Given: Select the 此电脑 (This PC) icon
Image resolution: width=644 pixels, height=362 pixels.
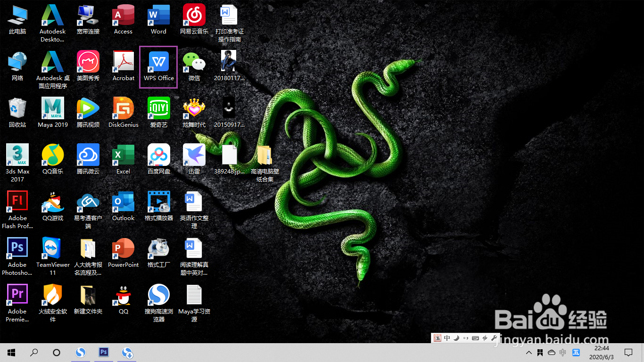Looking at the screenshot, I should click(x=17, y=20).
